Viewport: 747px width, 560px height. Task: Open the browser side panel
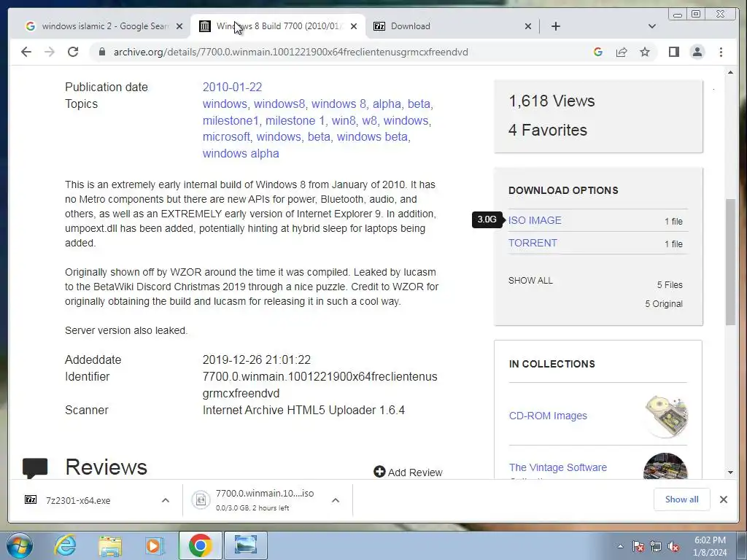(x=673, y=52)
